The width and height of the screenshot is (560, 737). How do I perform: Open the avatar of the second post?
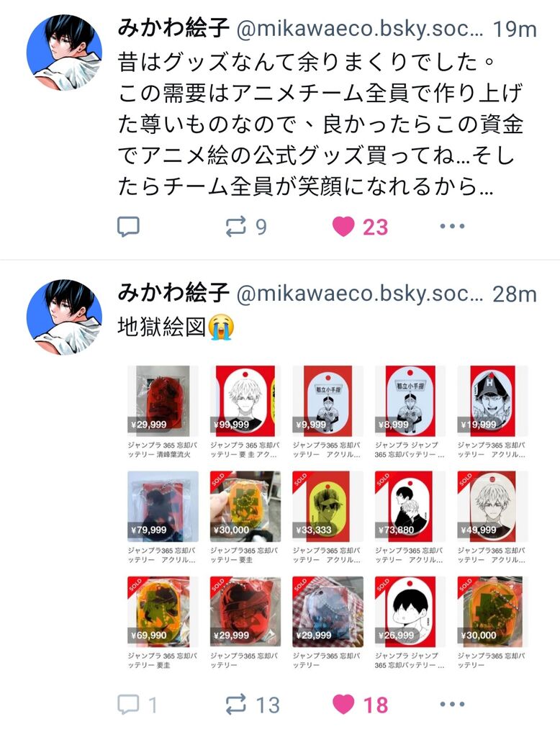64,317
